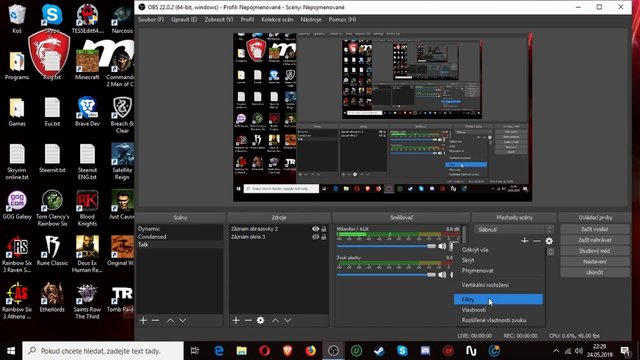This screenshot has width=640, height=360.
Task: Toggle visibility of Záznam okna 3
Action: click(x=316, y=237)
